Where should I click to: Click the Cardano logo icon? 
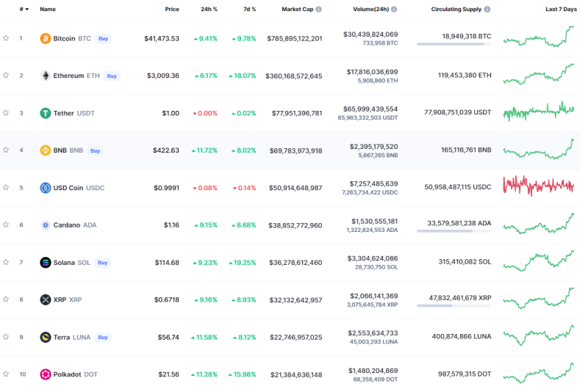tap(46, 225)
